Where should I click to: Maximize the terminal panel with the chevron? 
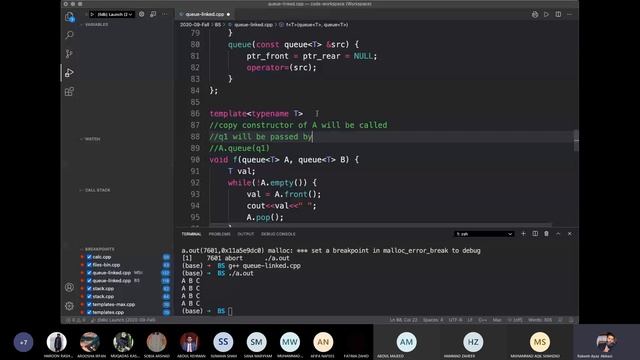tap(558, 234)
